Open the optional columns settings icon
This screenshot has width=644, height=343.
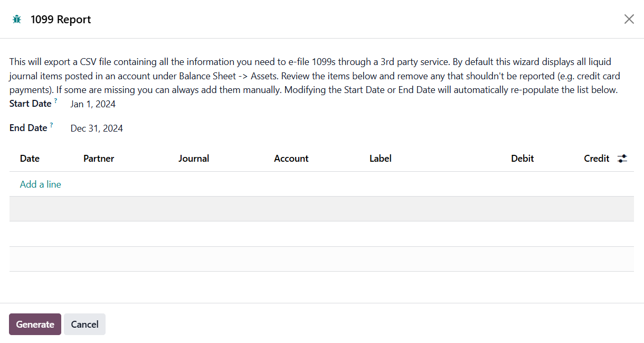pyautogui.click(x=622, y=159)
